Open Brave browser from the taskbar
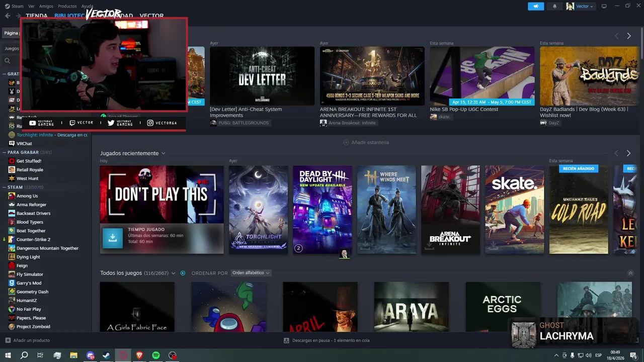 coord(139,355)
